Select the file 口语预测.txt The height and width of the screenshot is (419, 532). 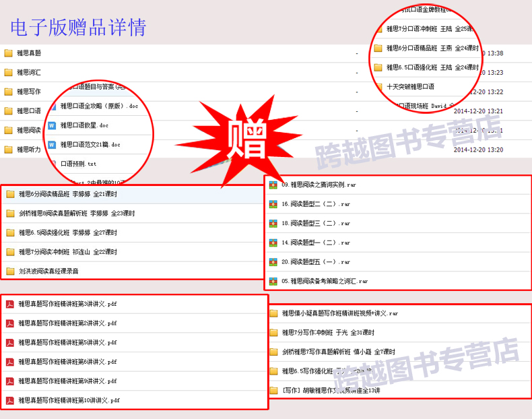tap(78, 164)
